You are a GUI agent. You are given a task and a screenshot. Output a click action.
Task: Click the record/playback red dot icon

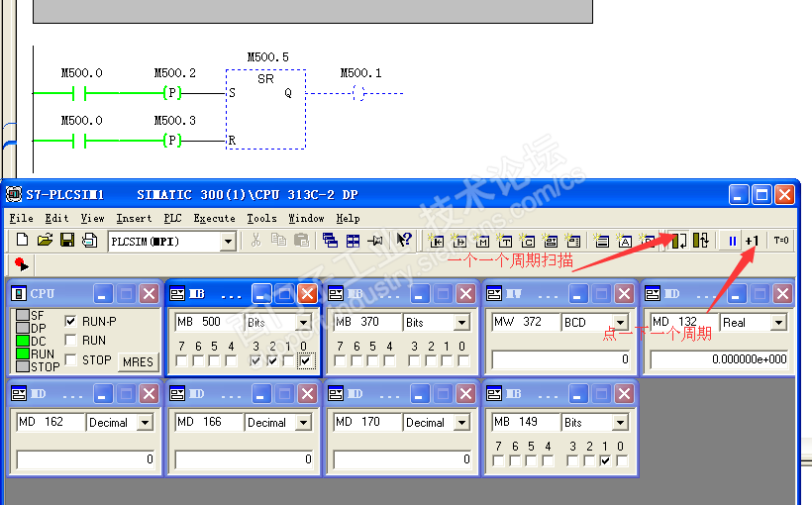pyautogui.click(x=21, y=264)
